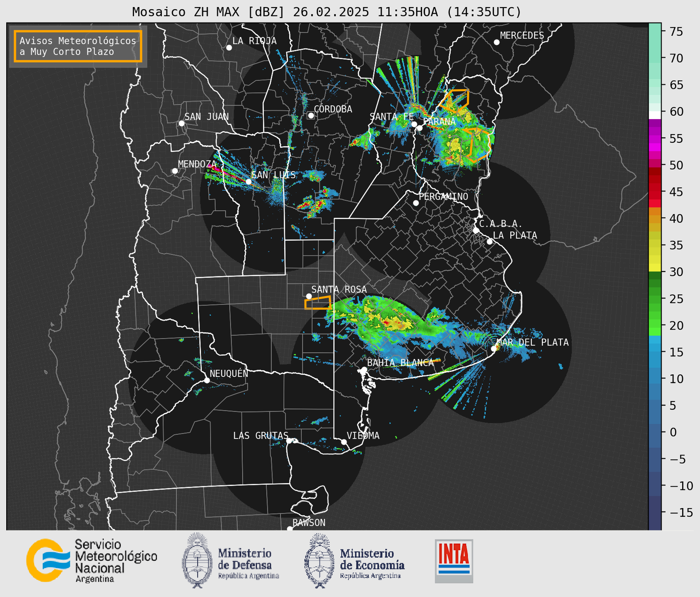Select the Mendoza city marker dot
The width and height of the screenshot is (700, 597).
pos(175,171)
